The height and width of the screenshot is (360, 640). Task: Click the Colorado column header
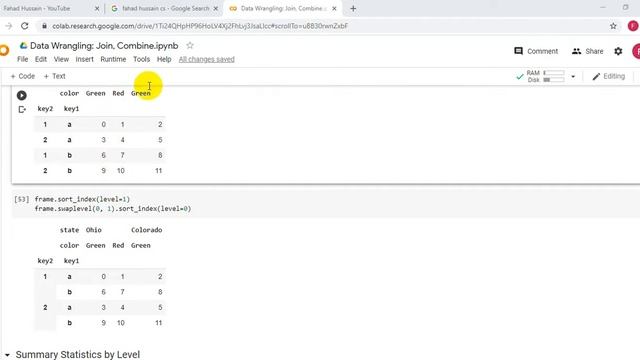point(147,230)
